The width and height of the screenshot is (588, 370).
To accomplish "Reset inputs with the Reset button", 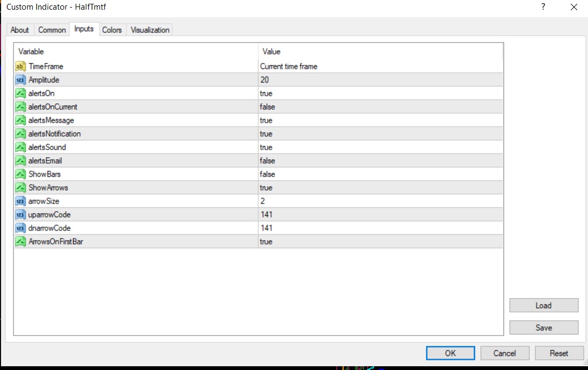I will (559, 353).
